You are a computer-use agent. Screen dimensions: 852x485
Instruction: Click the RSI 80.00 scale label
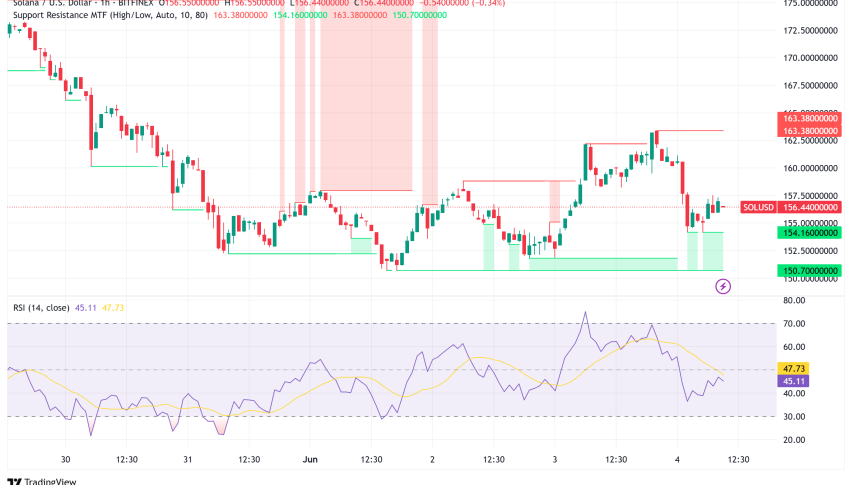(x=794, y=300)
